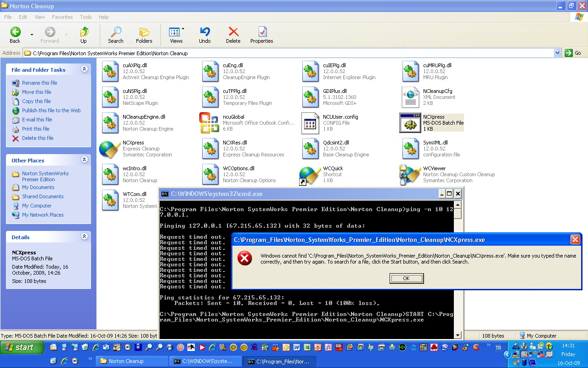Image resolution: width=588 pixels, height=368 pixels.
Task: Select the NCXpress batch file icon
Action: 411,123
